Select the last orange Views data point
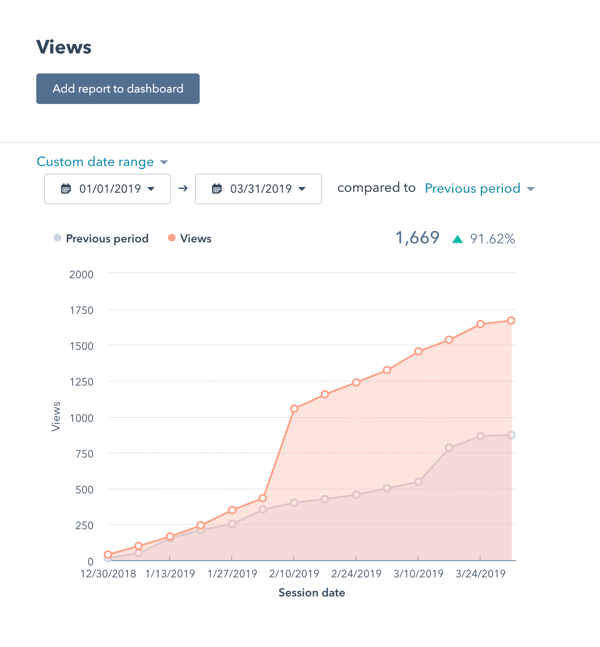The width and height of the screenshot is (600, 647). coord(512,321)
